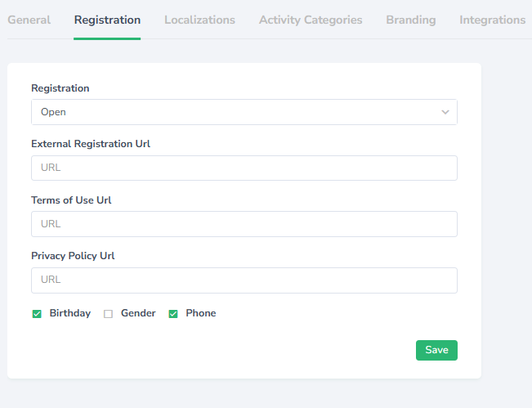
Task: Click the Registration field label
Action: (60, 88)
